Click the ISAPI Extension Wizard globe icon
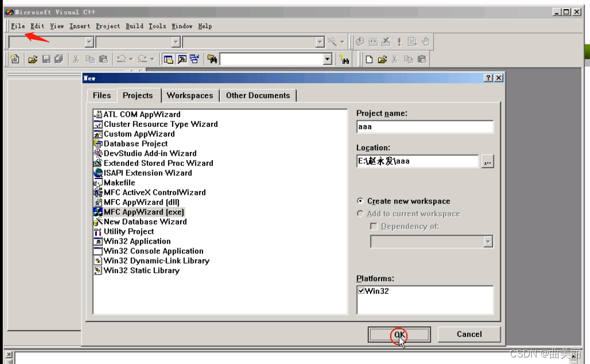The width and height of the screenshot is (590, 364). [x=98, y=172]
